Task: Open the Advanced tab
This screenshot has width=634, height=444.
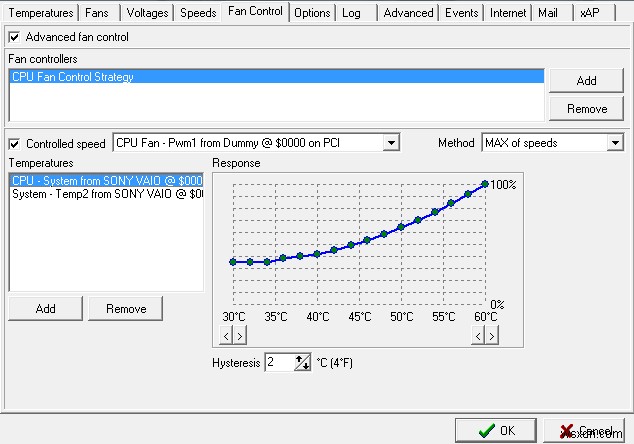Action: (408, 13)
